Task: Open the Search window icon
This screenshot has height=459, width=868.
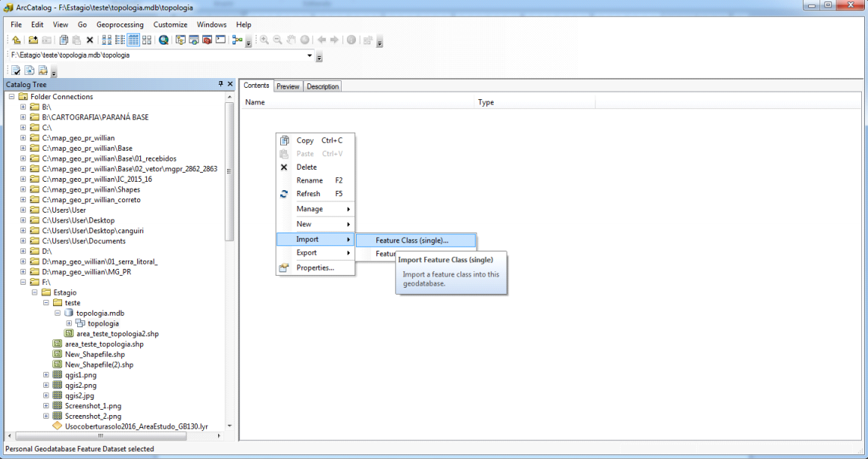Action: (194, 40)
